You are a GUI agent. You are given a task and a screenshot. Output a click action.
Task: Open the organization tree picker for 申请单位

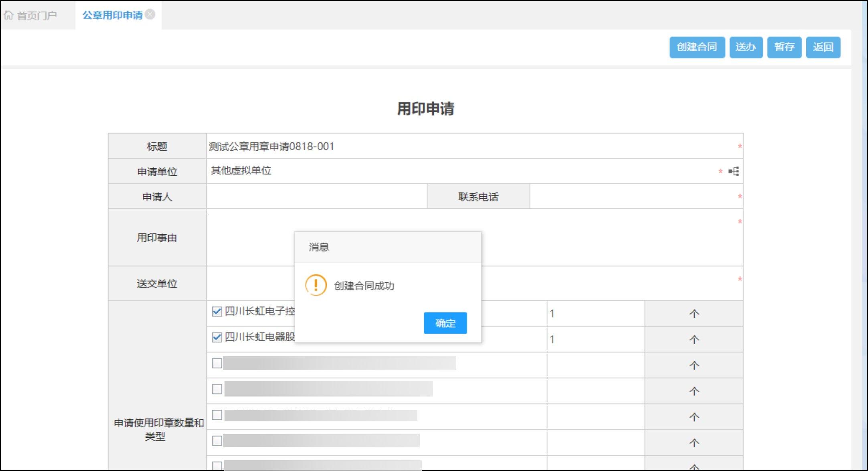734,171
